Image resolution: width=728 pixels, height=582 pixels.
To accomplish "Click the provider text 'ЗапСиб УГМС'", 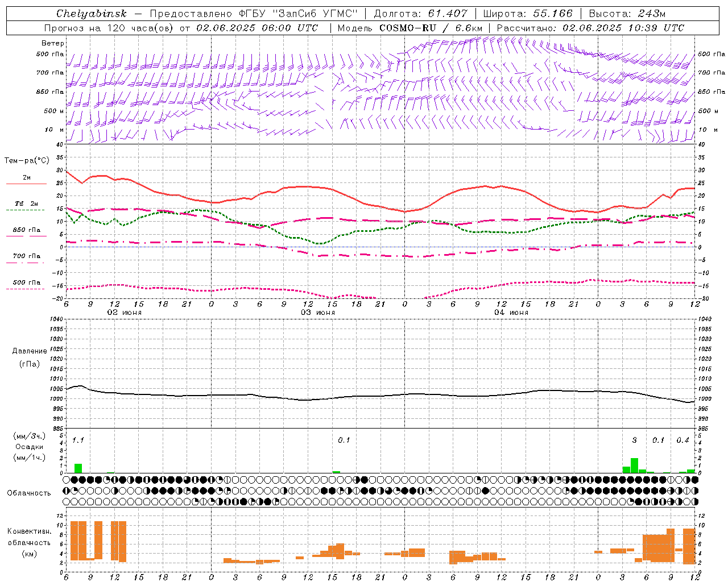I will pyautogui.click(x=316, y=14).
